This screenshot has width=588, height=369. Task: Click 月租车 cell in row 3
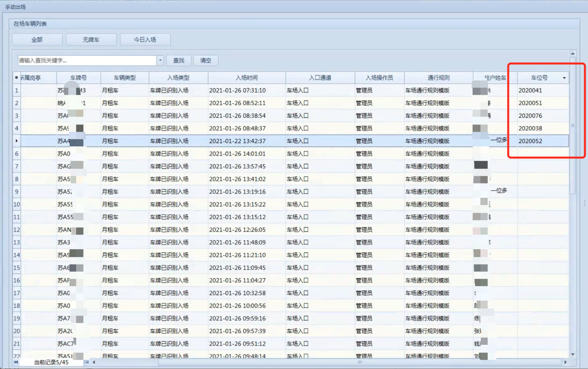pyautogui.click(x=125, y=116)
